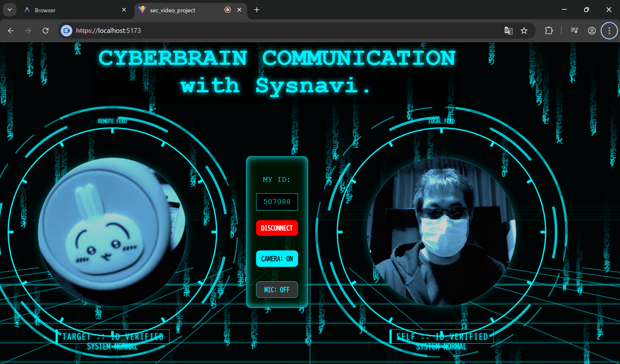Enable the microphone with MIC: OFF
This screenshot has height=364, width=620.
[x=277, y=290]
